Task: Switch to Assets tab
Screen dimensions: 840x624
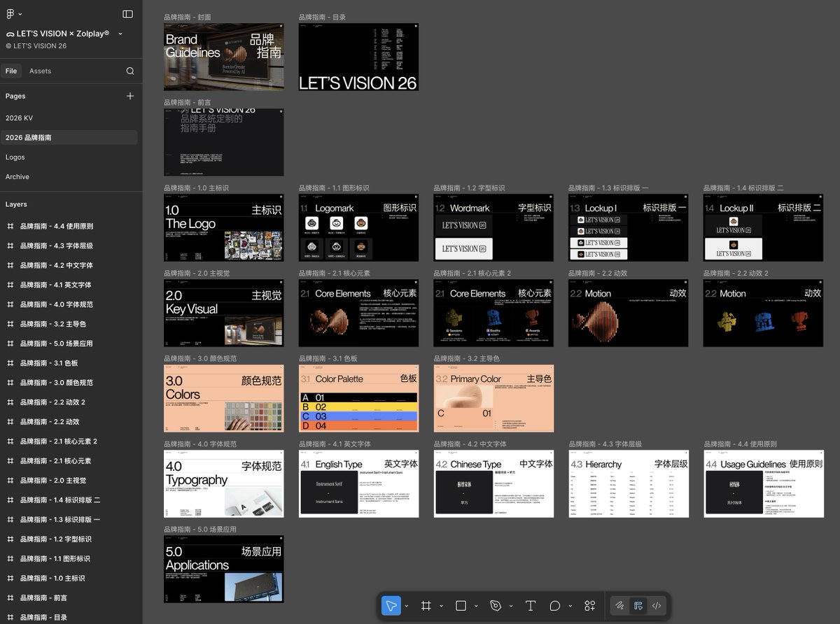Action: coord(40,71)
